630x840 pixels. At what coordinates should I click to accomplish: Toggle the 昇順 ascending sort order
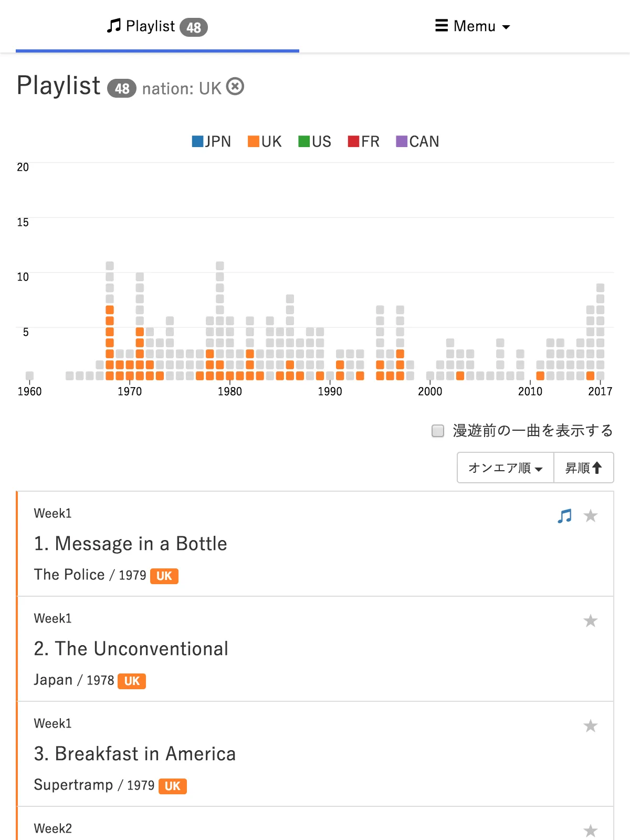(x=583, y=468)
